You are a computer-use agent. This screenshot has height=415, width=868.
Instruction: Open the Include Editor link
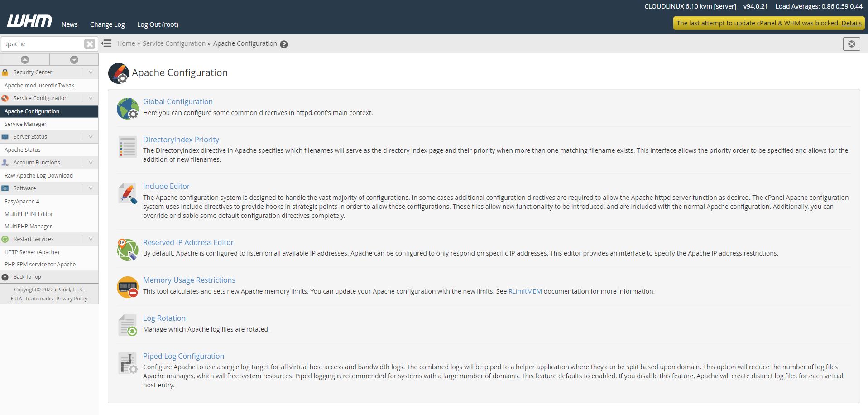coord(166,187)
